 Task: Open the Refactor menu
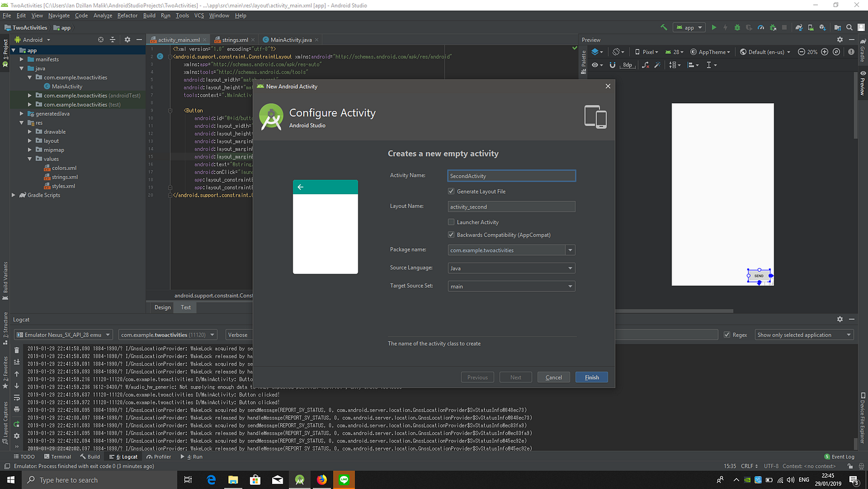click(127, 16)
